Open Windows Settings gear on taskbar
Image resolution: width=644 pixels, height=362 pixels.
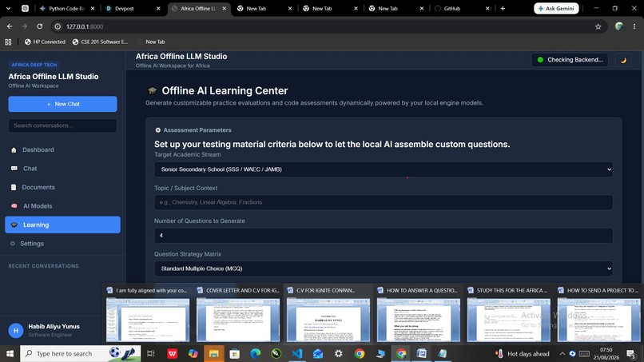point(339,353)
